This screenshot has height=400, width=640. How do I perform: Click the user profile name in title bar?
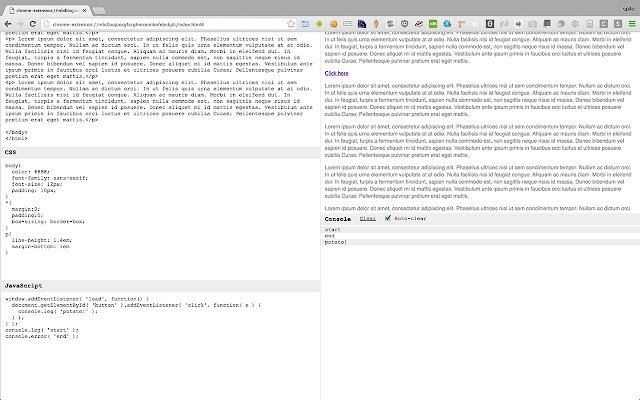click(x=628, y=9)
